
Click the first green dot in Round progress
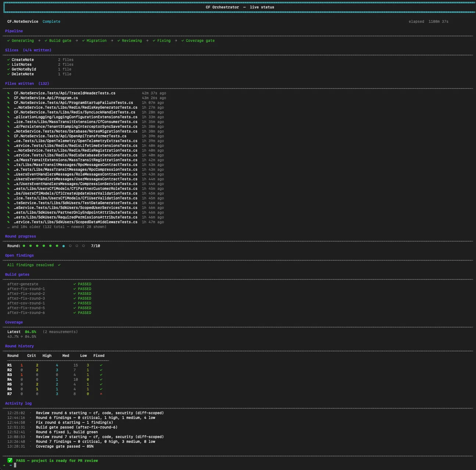24,246
